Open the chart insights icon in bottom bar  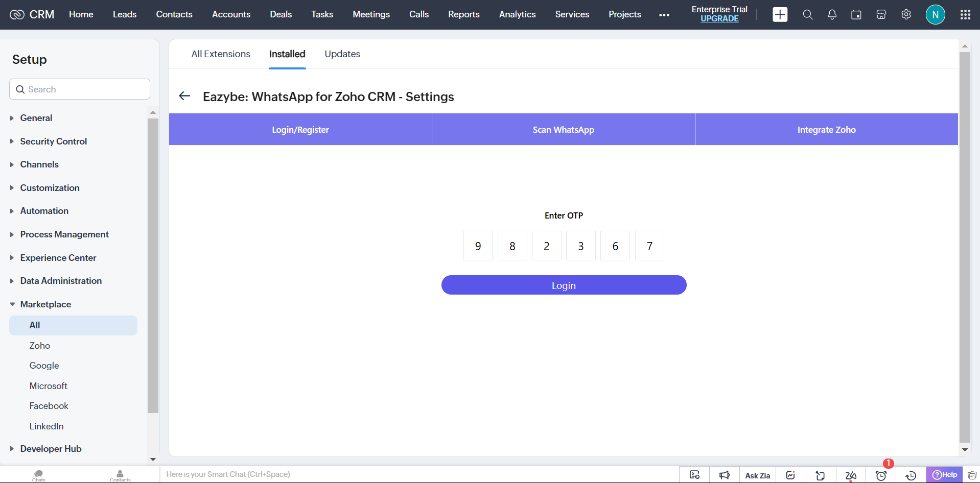[x=790, y=475]
